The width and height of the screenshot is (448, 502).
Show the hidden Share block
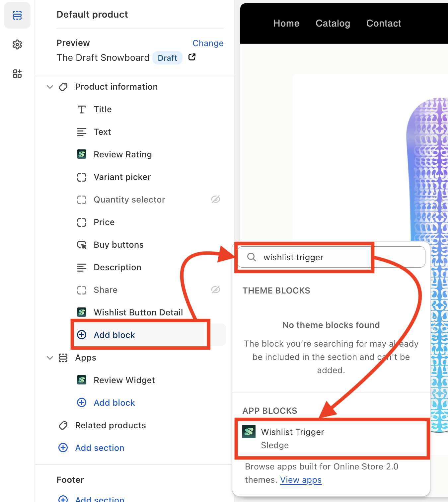click(x=216, y=290)
